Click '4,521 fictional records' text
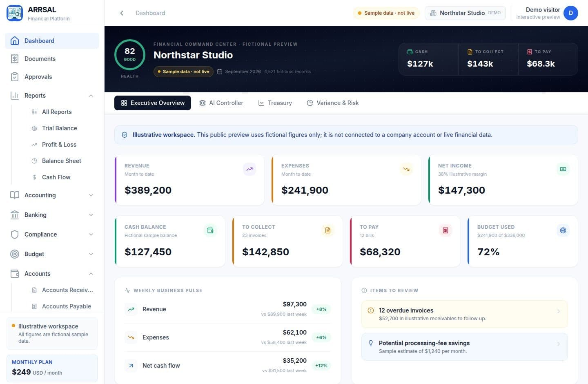588x384 pixels. pyautogui.click(x=287, y=71)
